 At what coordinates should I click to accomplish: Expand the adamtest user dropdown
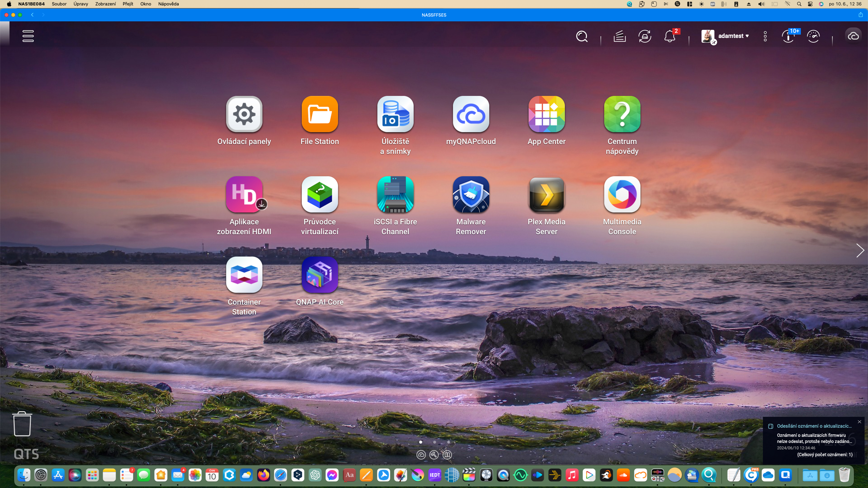[x=733, y=36]
